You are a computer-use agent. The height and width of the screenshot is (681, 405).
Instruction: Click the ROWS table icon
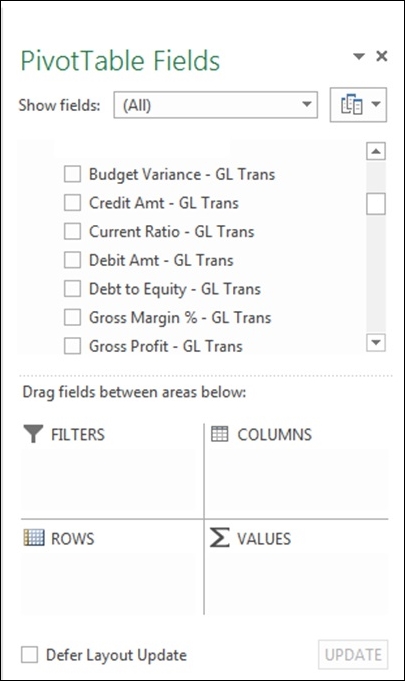pos(33,538)
